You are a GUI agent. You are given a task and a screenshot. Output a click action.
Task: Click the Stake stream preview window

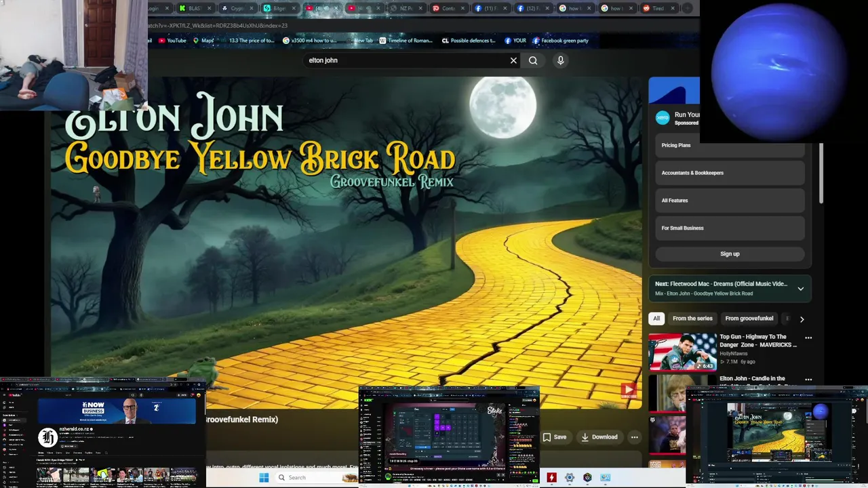449,436
